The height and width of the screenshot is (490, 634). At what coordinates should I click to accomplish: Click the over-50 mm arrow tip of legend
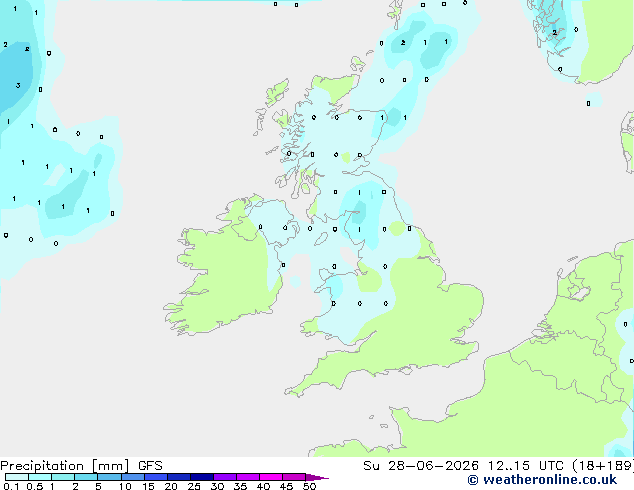coord(317,477)
